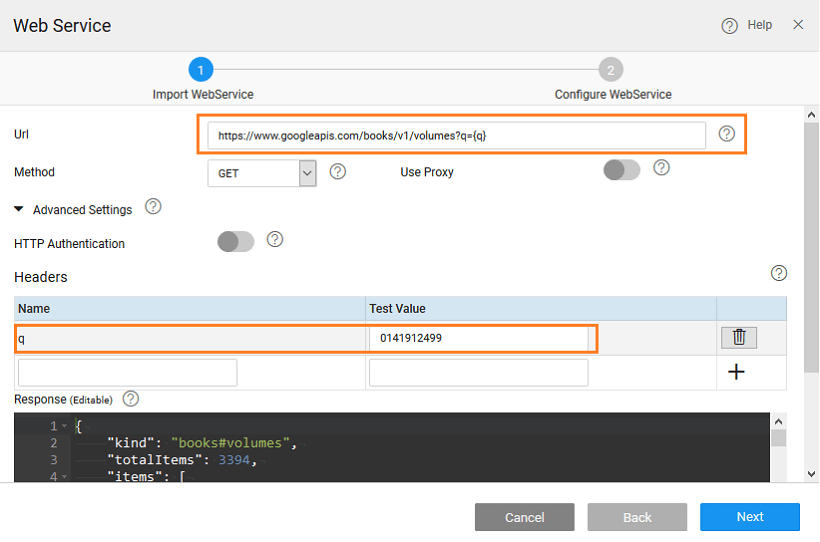The image size is (820, 542).
Task: Enable the Use Proxy toggle
Action: coord(621,170)
